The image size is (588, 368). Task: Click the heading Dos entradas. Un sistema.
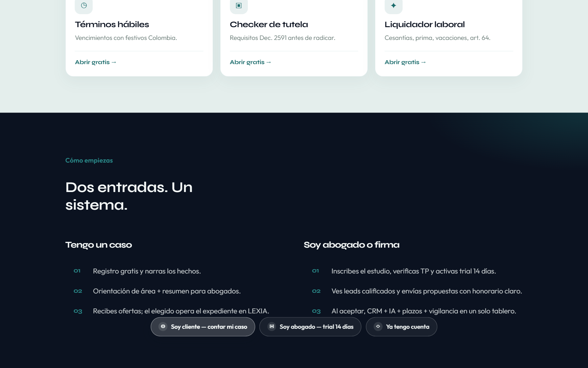click(x=129, y=196)
